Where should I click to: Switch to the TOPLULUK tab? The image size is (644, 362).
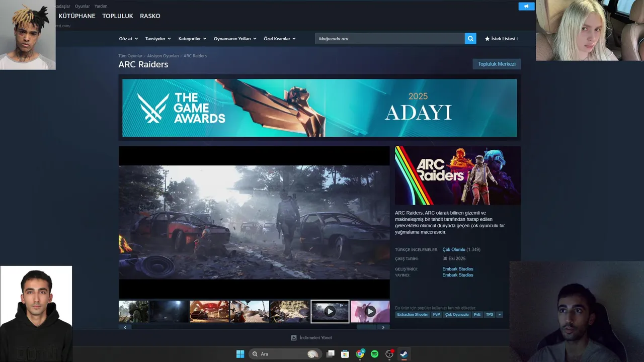pos(118,16)
